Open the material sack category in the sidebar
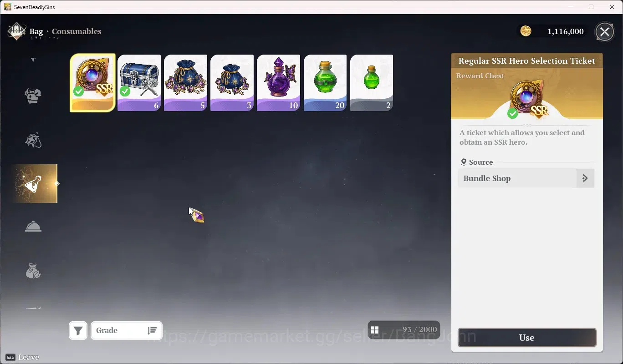623x364 pixels. 33,272
